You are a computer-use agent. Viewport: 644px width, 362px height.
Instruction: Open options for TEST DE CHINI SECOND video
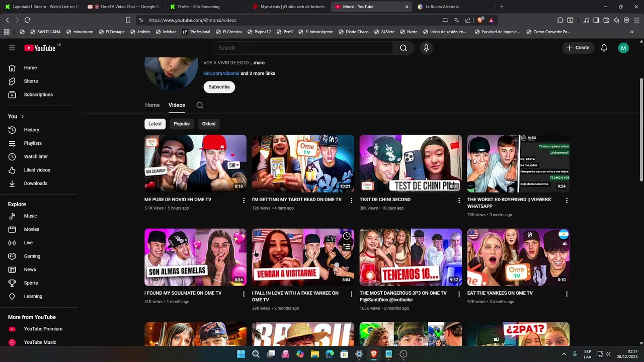(459, 200)
